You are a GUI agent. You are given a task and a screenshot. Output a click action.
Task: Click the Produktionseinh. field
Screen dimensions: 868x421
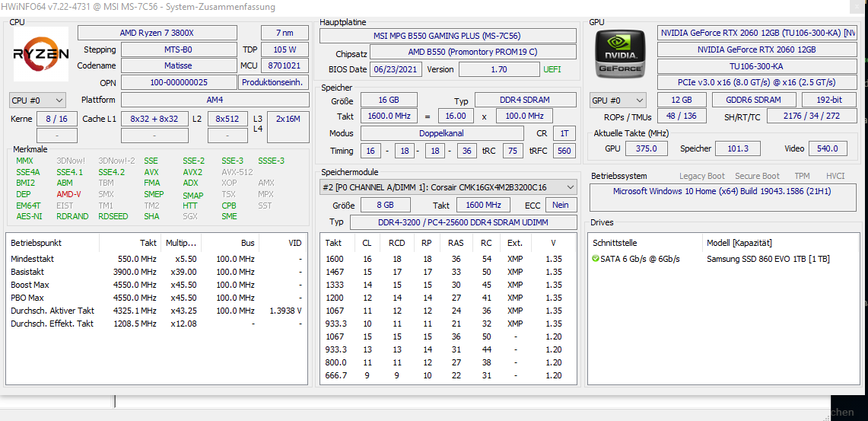273,82
